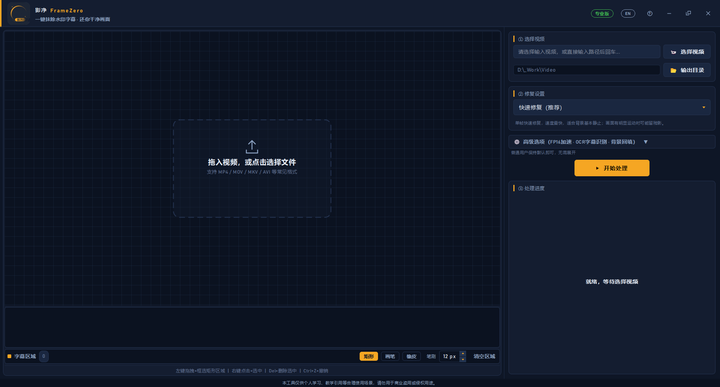The image size is (720, 387).
Task: Click the D:\_Work\Video output path field
Action: coord(586,70)
